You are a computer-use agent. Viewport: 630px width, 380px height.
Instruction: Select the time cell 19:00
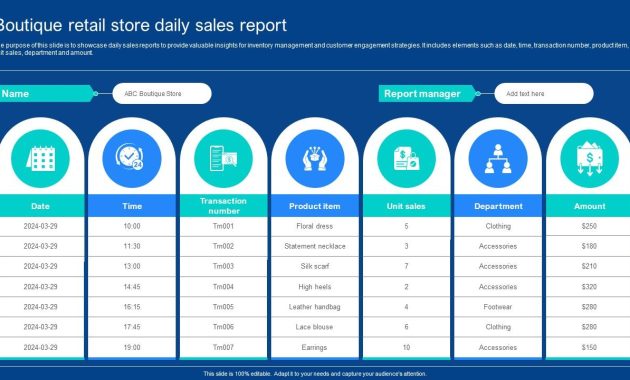[x=132, y=347]
